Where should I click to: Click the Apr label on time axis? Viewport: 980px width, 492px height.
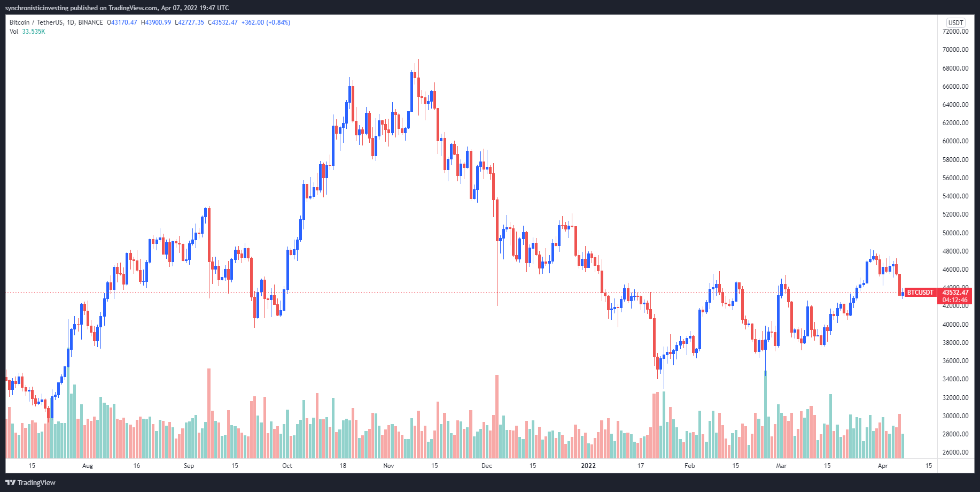[x=883, y=466]
